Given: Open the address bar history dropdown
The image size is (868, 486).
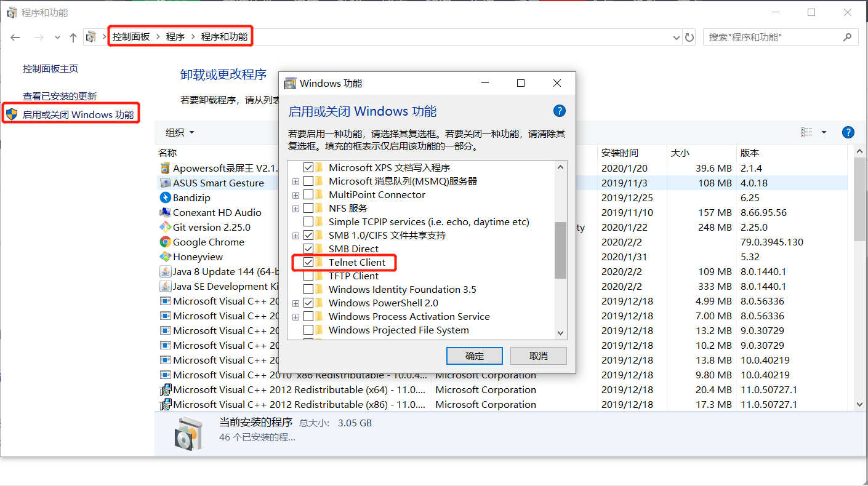Looking at the screenshot, I should point(677,38).
